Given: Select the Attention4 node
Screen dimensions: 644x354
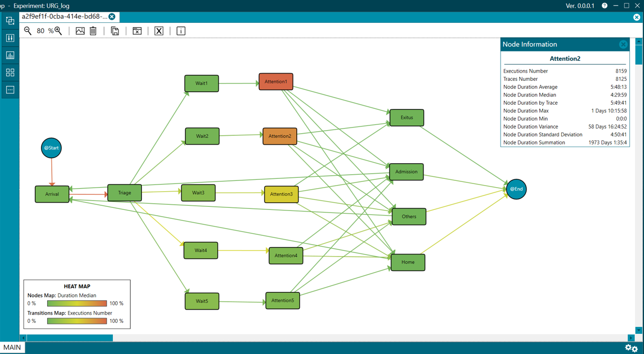Looking at the screenshot, I should pos(286,256).
